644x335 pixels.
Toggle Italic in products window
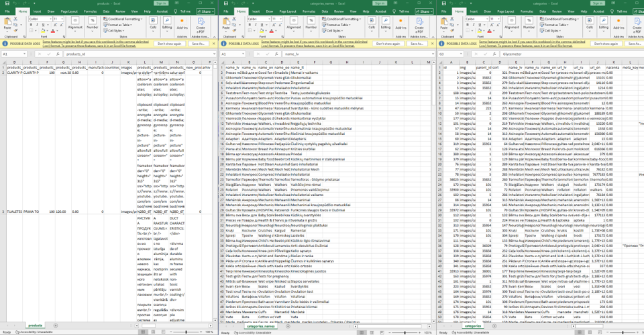point(37,25)
